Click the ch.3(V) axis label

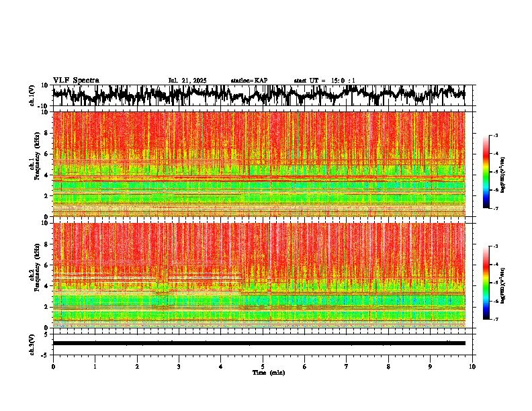(x=32, y=345)
